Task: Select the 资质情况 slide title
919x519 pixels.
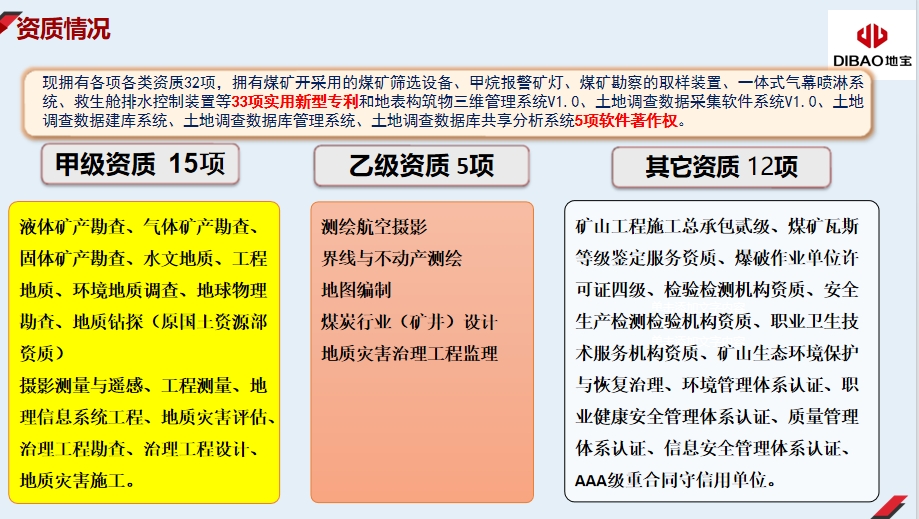Action: point(62,29)
